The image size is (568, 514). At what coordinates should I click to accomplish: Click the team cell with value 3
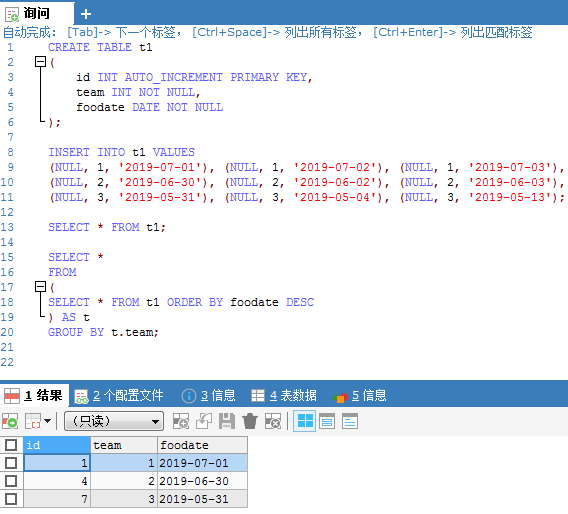pyautogui.click(x=124, y=499)
